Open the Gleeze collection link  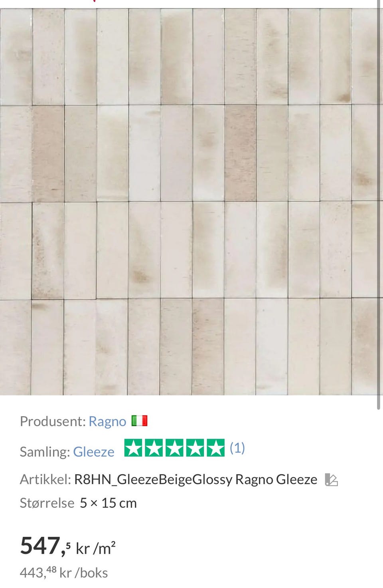coord(94,452)
